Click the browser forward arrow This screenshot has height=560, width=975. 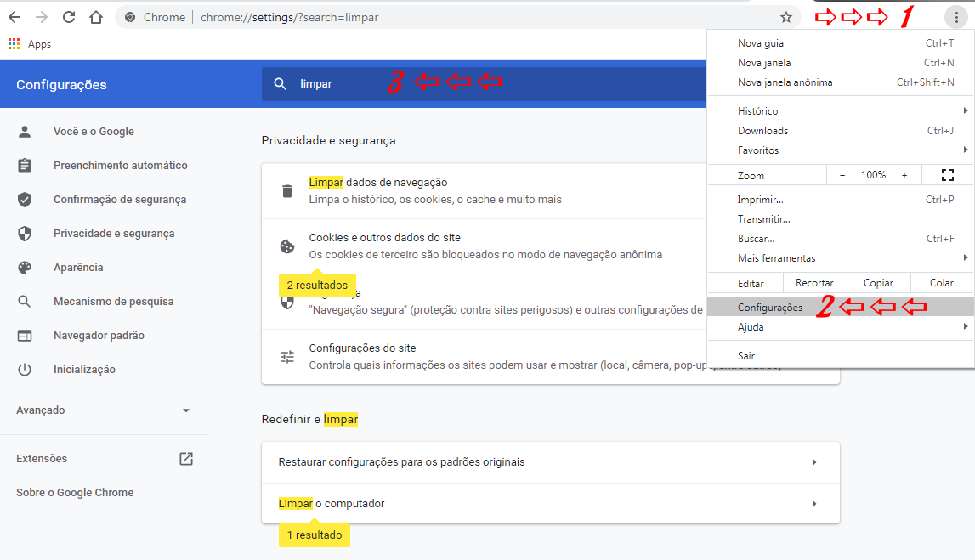click(x=42, y=17)
